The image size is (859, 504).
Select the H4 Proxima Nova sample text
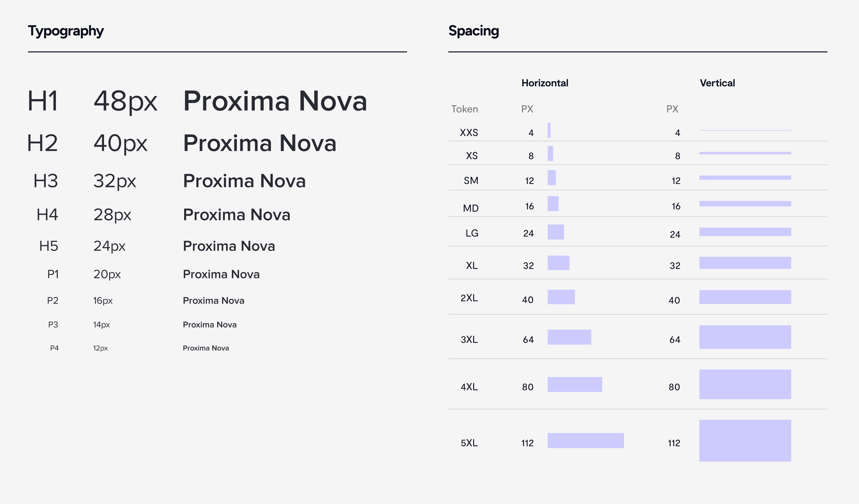tap(237, 215)
